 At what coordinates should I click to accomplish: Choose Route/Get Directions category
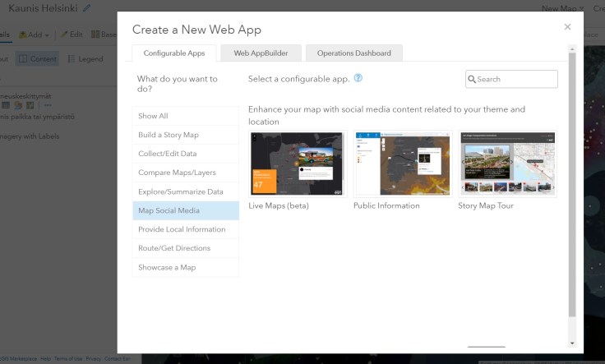click(186, 248)
